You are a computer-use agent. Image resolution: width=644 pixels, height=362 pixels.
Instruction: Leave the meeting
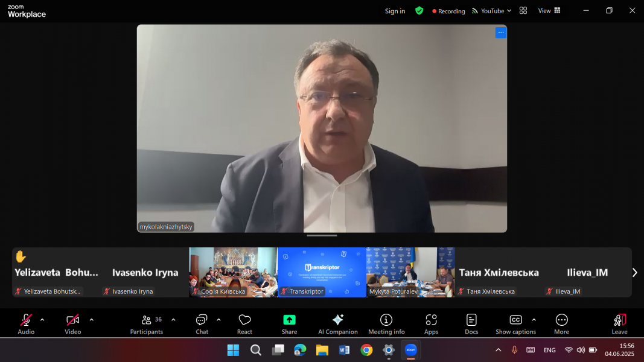[619, 323]
